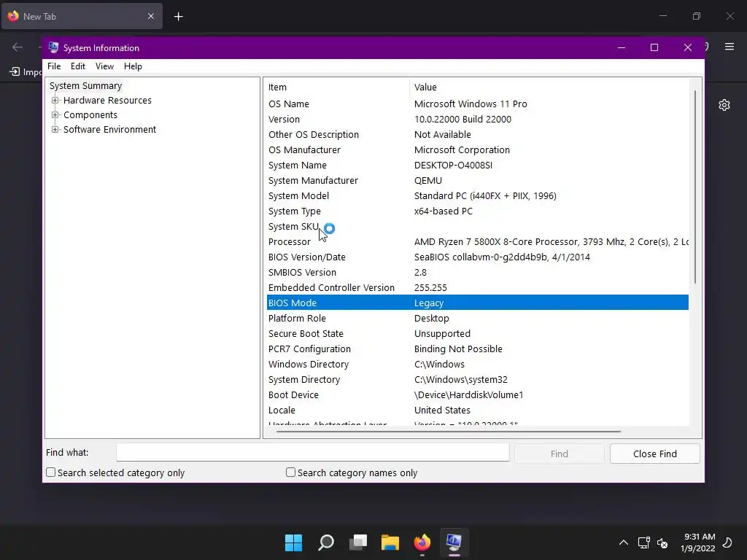The image size is (747, 560).
Task: Select the Locale row
Action: (x=477, y=410)
